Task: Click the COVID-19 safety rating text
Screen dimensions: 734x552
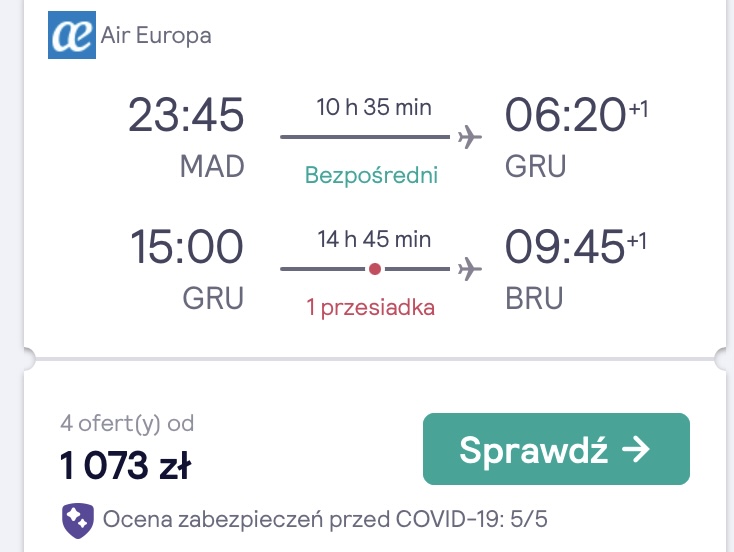Action: coord(325,519)
